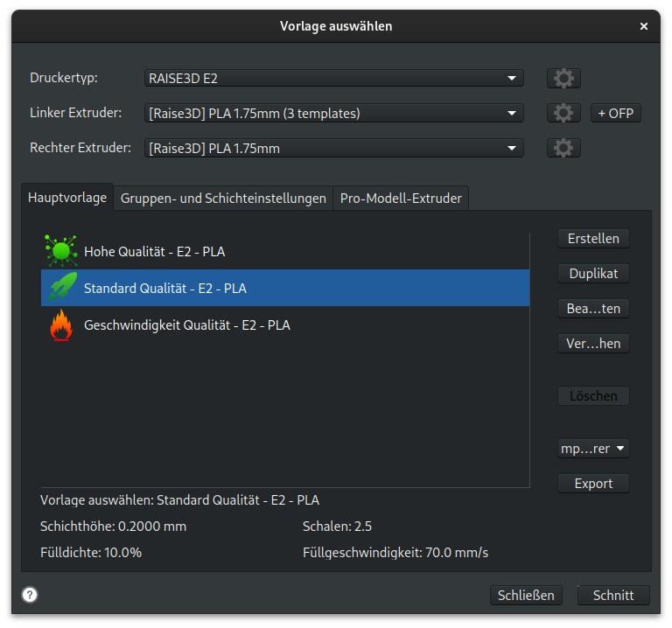Open the Pro-Modell-Extruder tab

[x=401, y=199]
